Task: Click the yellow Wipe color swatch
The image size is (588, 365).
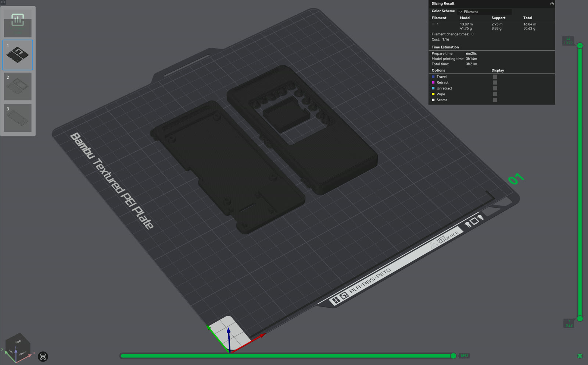Action: [433, 94]
